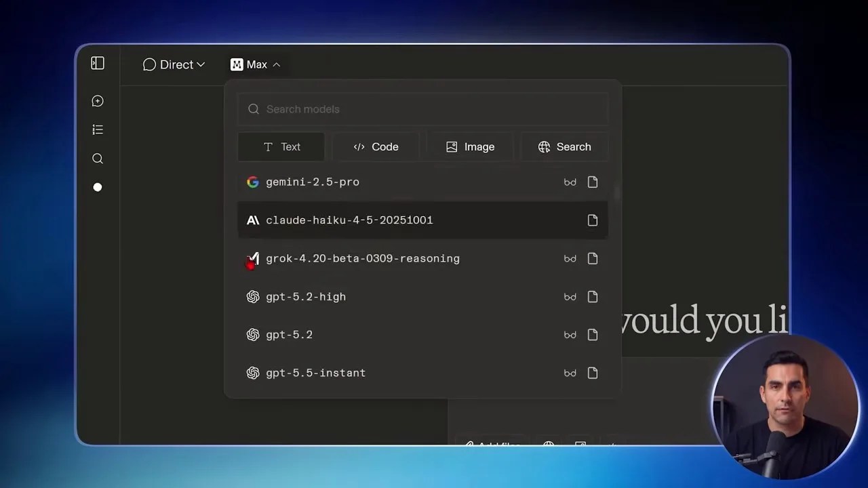The width and height of the screenshot is (868, 488).
Task: Click the OpenAI logo beside gpt-5.5-instant
Action: pos(253,373)
